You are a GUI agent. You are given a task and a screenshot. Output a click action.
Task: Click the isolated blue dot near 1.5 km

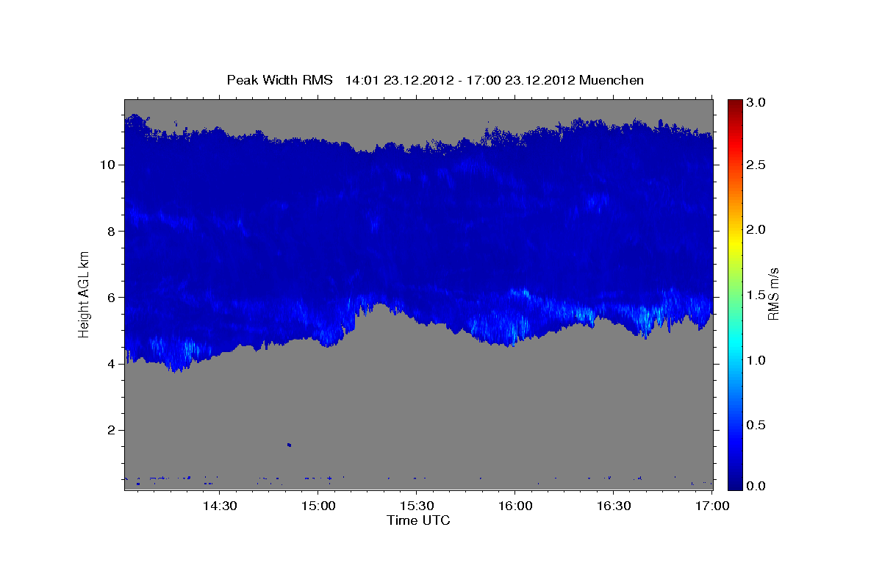289,445
